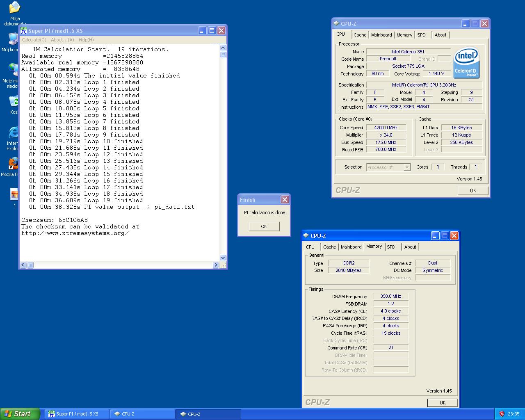Viewport: 525px width, 420px height.
Task: Click OK in top CPU-Z window
Action: (473, 191)
